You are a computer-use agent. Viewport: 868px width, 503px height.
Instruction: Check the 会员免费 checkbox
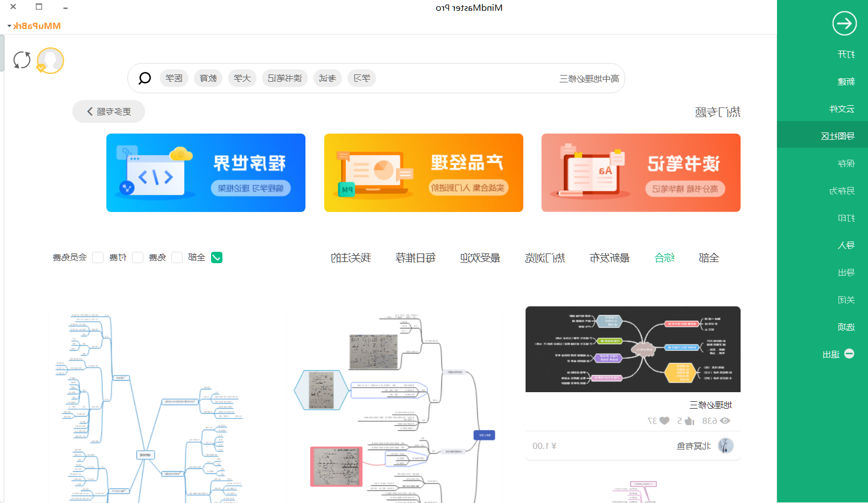98,257
